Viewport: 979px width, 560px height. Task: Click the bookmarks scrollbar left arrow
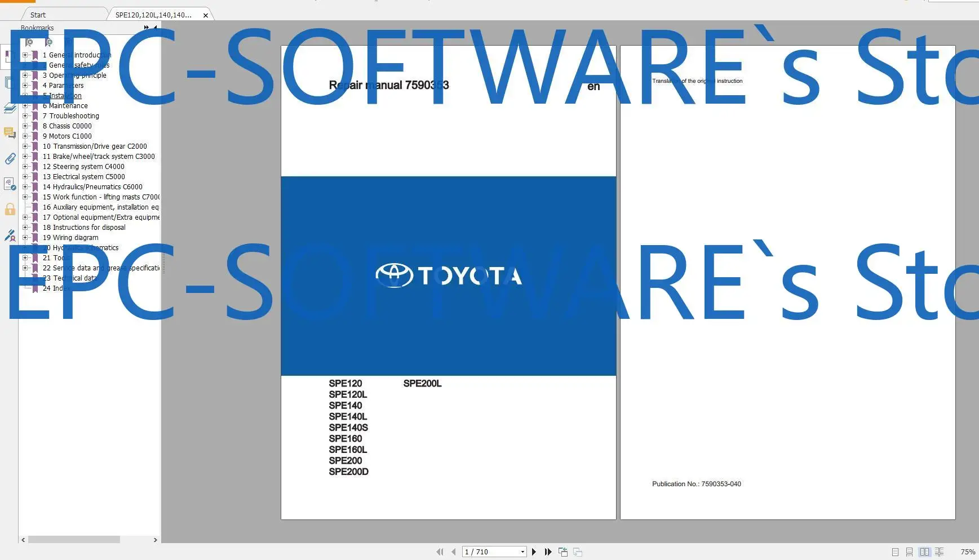pos(23,540)
